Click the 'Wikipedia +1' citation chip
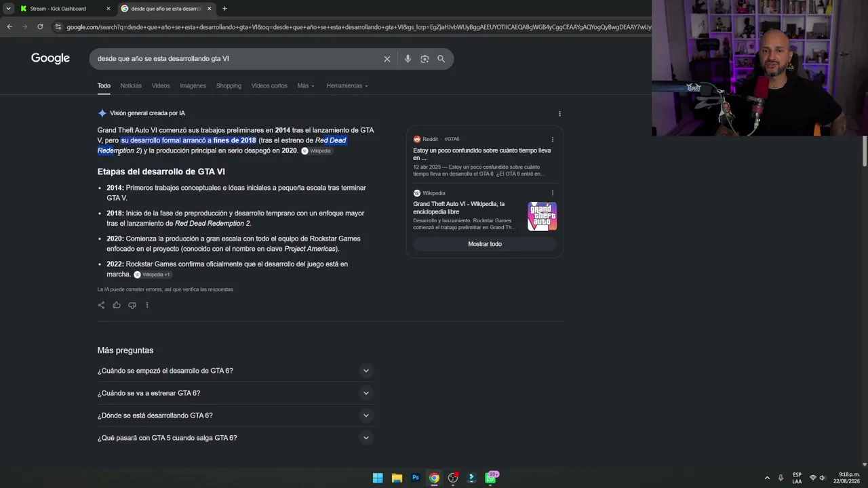This screenshot has height=488, width=868. pyautogui.click(x=153, y=274)
